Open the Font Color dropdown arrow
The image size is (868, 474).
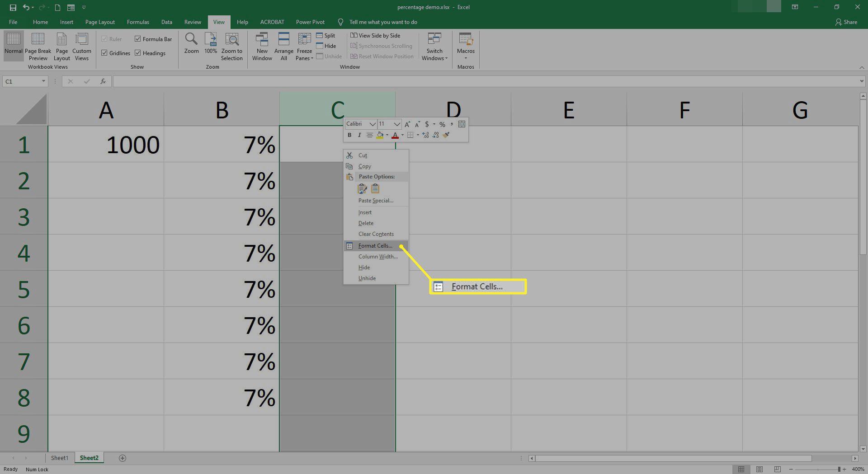(x=402, y=135)
